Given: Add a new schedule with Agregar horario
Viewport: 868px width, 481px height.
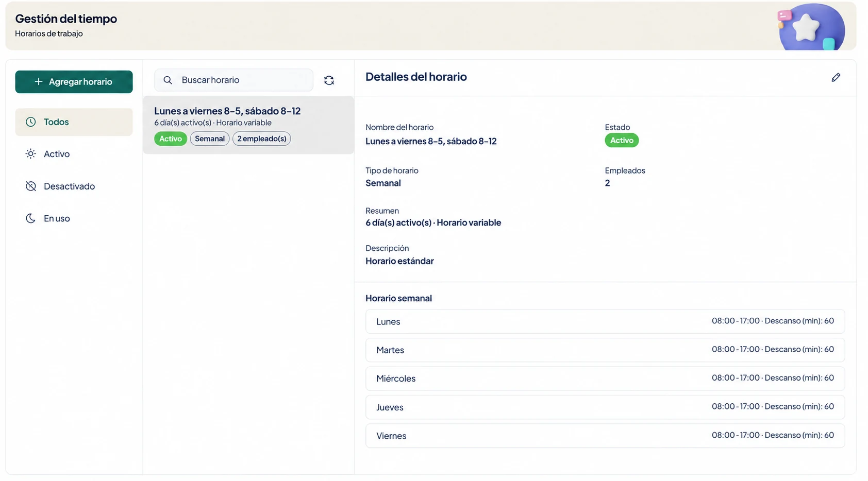Looking at the screenshot, I should pos(74,82).
